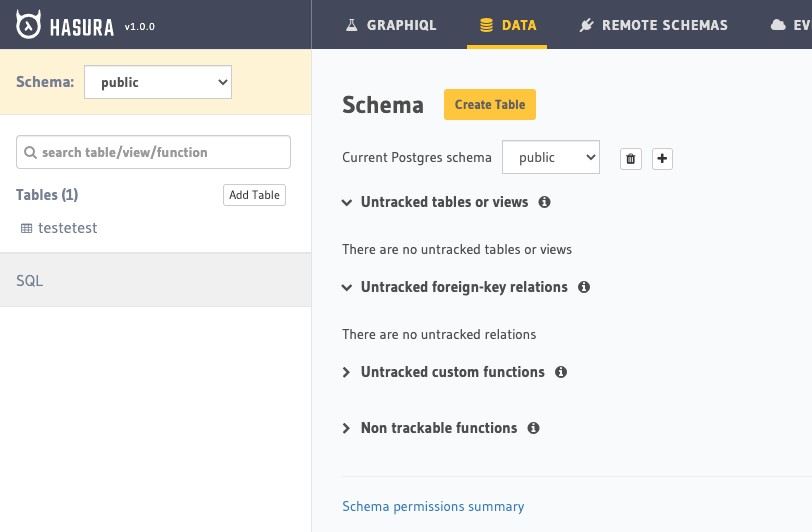Screen dimensions: 812x532
Task: Click the testetest table grid icon
Action: (26, 228)
